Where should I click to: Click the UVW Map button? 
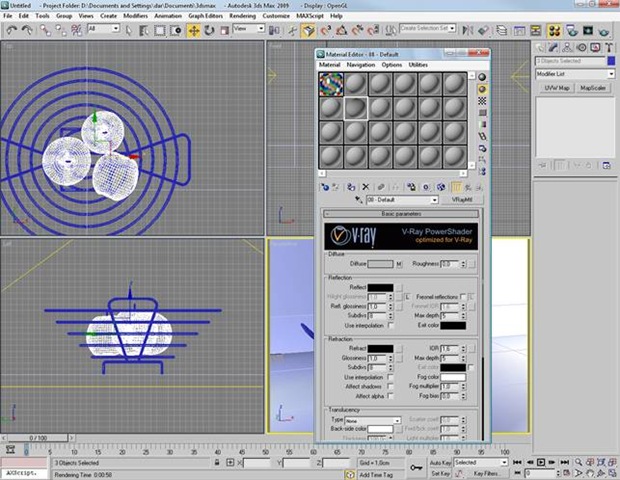pos(556,89)
